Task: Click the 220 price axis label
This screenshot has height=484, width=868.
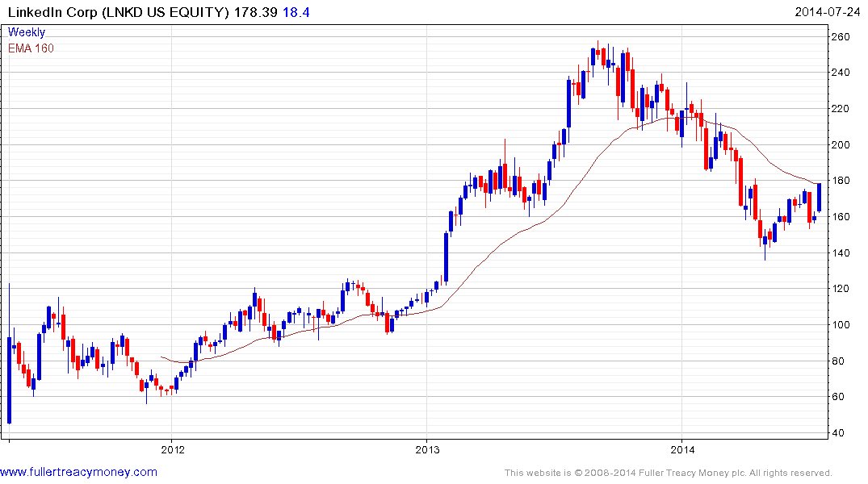Action: 841,108
